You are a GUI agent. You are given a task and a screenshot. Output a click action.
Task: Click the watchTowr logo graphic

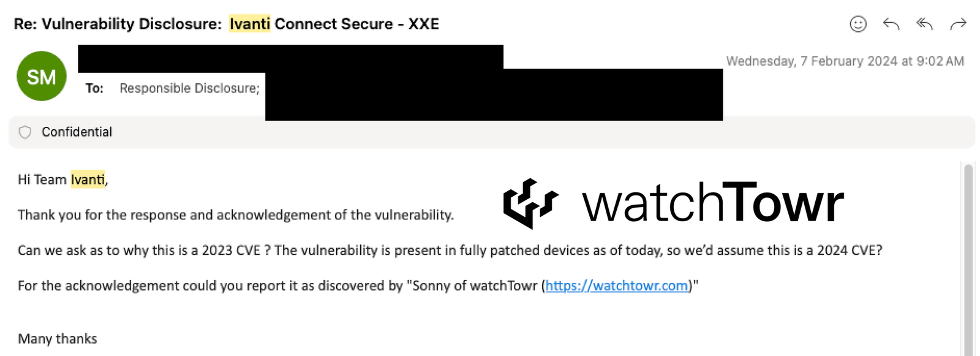click(x=530, y=202)
